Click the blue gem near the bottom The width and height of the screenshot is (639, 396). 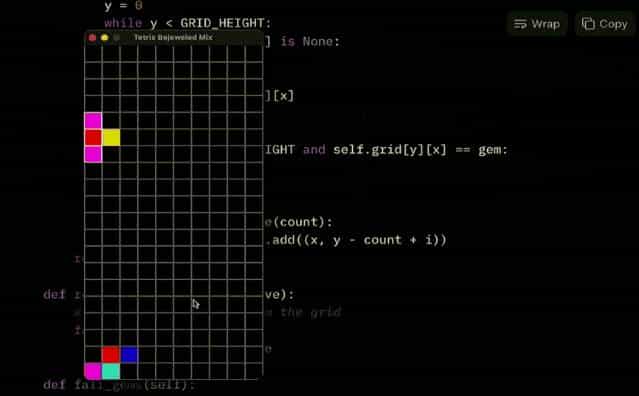tap(129, 354)
